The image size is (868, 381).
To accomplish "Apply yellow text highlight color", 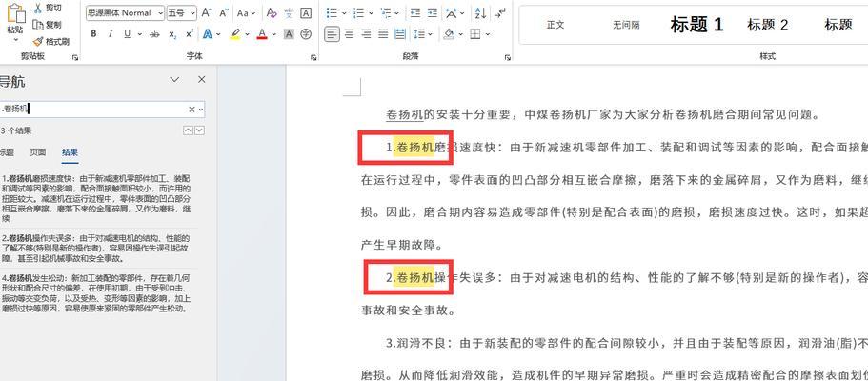I will [x=234, y=34].
